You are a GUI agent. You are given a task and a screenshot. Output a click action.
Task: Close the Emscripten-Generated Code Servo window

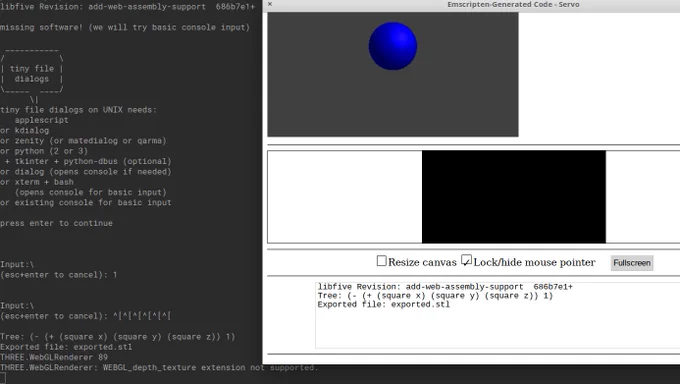[270, 4]
